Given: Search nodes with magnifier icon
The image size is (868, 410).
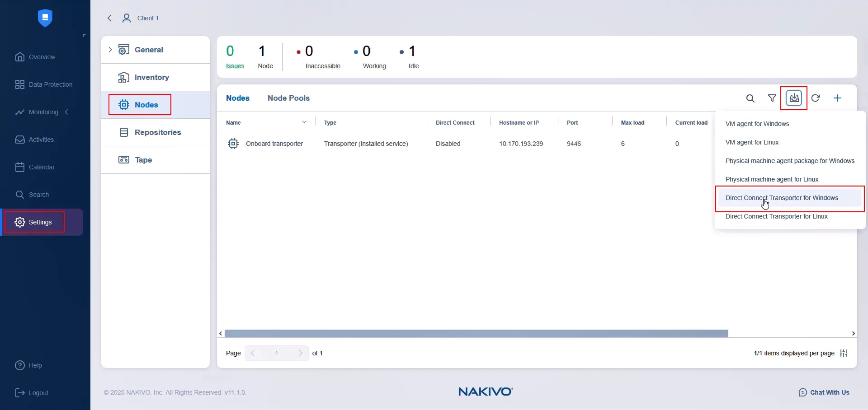Looking at the screenshot, I should [750, 98].
